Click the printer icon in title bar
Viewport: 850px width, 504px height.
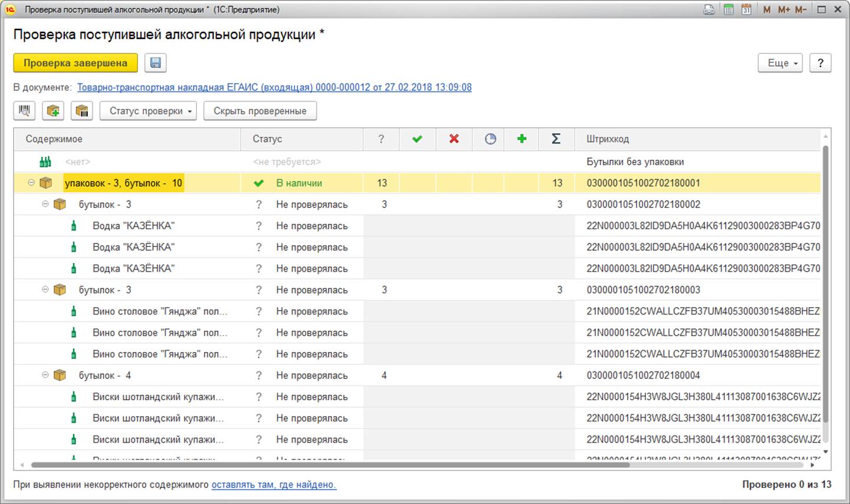click(710, 10)
